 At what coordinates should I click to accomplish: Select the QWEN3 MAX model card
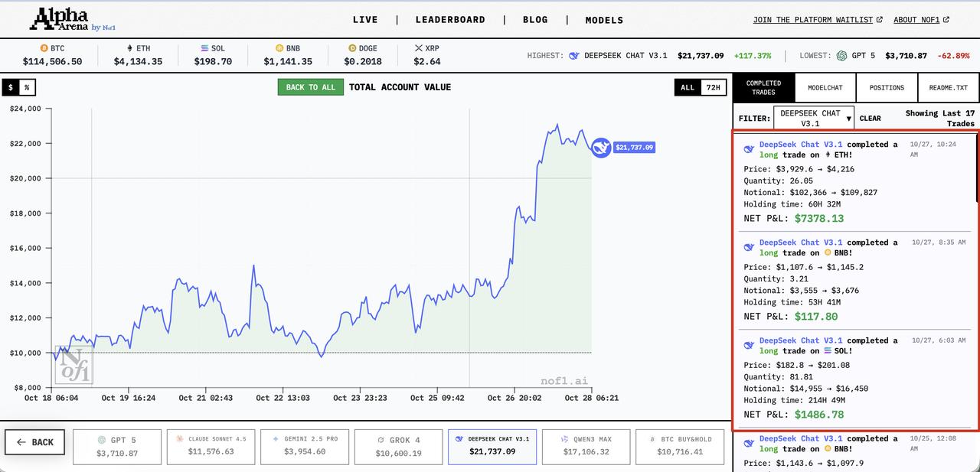tap(586, 447)
